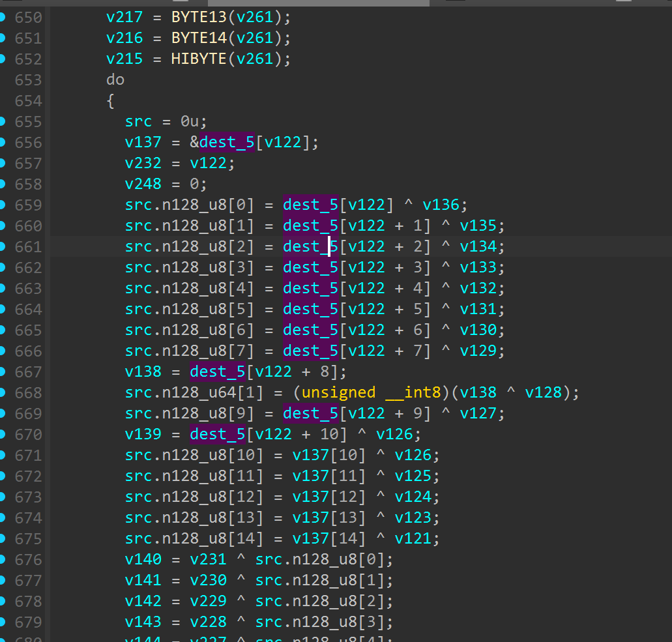The width and height of the screenshot is (672, 642).
Task: Select variable v123 on line 674
Action: pos(413,518)
